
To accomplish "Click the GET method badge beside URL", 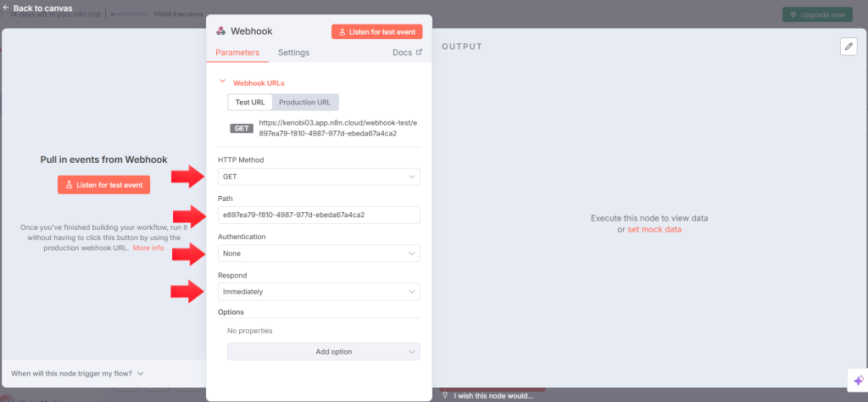I will coord(242,128).
